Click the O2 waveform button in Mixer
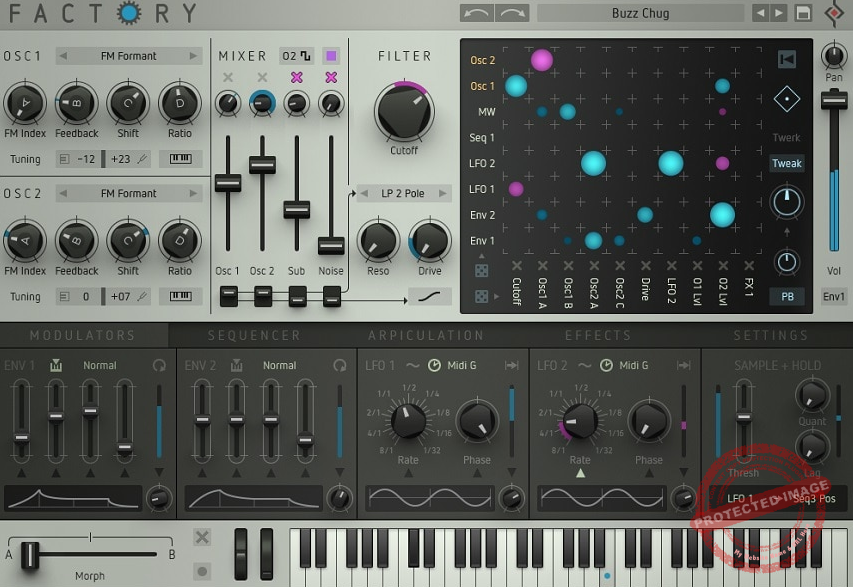Image resolution: width=853 pixels, height=587 pixels. point(296,55)
